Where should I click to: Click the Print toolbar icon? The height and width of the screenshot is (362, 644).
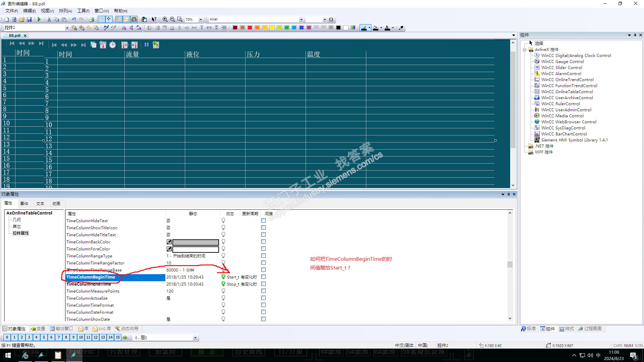pyautogui.click(x=91, y=19)
